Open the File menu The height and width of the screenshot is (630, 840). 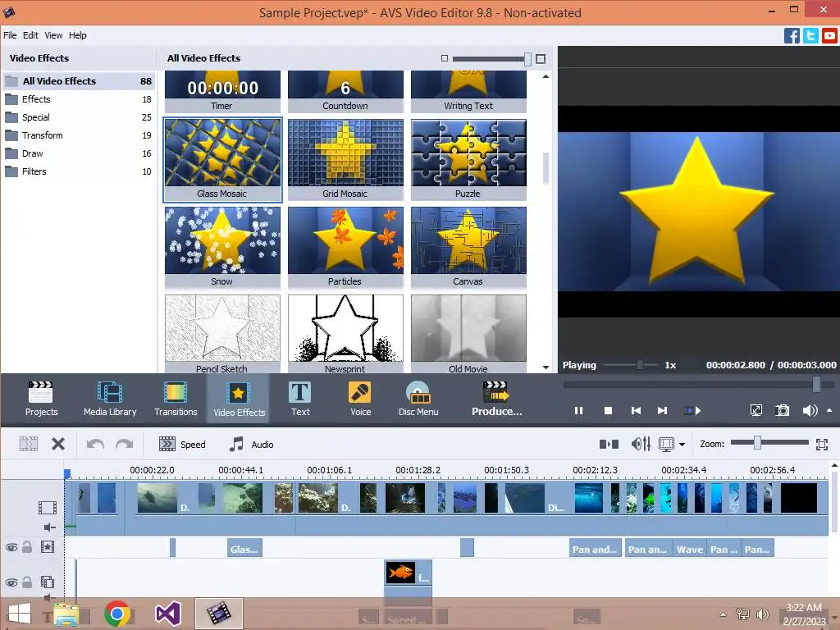pos(10,35)
